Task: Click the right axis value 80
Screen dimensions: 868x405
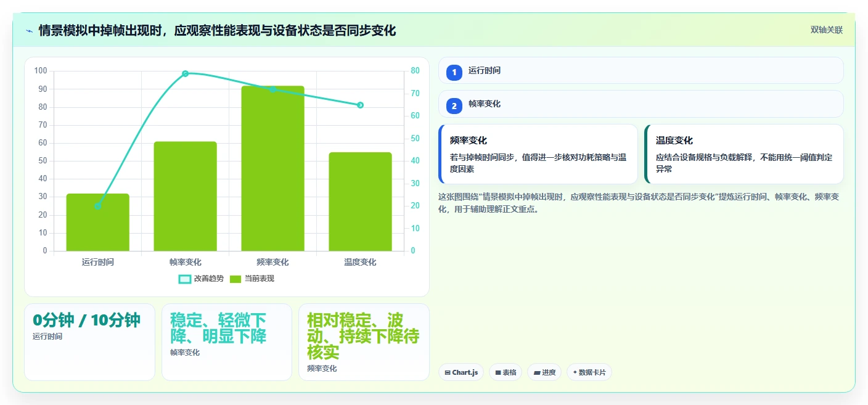Action: 416,71
